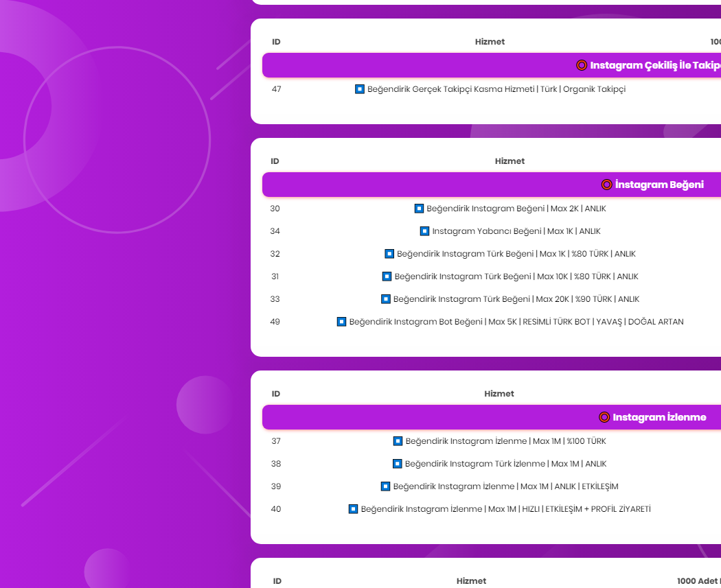
Task: Click Türk Beğeni Max 10K %80 TÜRK text
Action: [x=516, y=277]
